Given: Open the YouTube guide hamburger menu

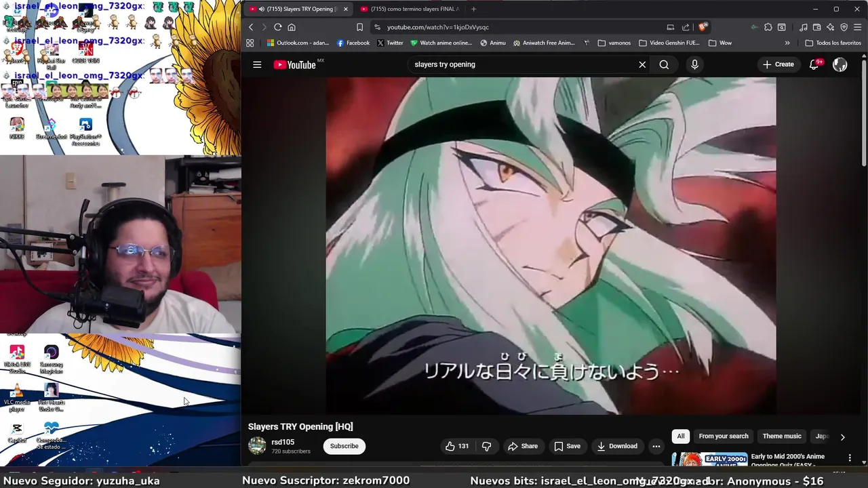Looking at the screenshot, I should (x=257, y=64).
